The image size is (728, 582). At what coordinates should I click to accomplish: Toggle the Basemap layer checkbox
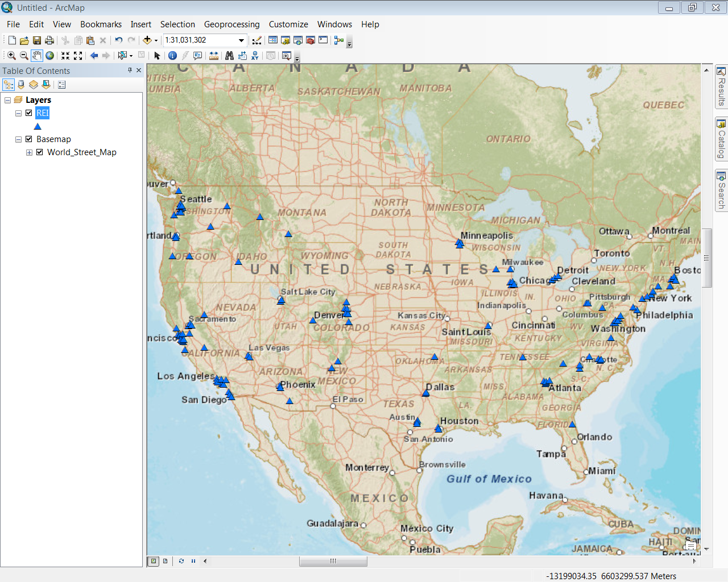29,139
